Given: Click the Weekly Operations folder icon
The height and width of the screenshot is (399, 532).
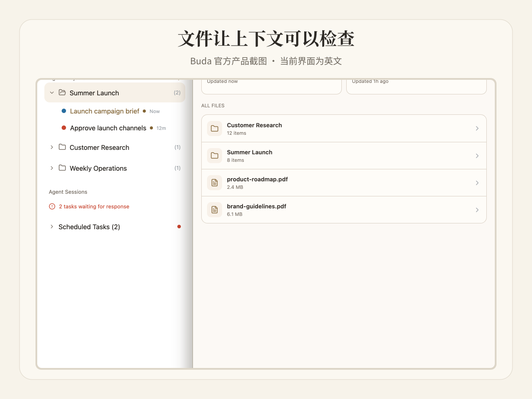Looking at the screenshot, I should (x=62, y=168).
